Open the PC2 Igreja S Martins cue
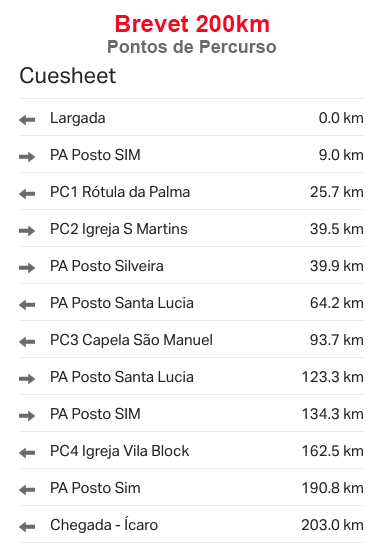Viewport: 384px width, 554px height. (191, 229)
